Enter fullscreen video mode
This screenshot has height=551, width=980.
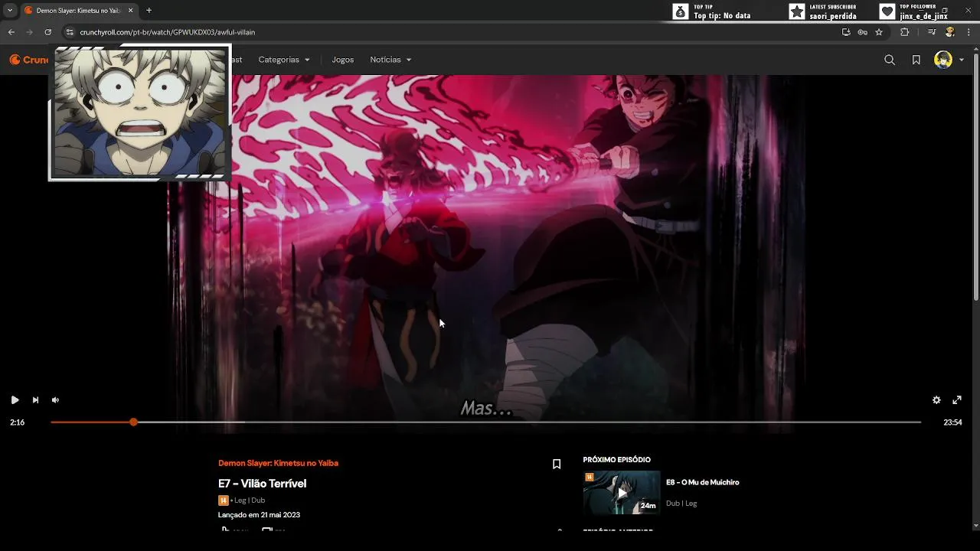click(957, 399)
